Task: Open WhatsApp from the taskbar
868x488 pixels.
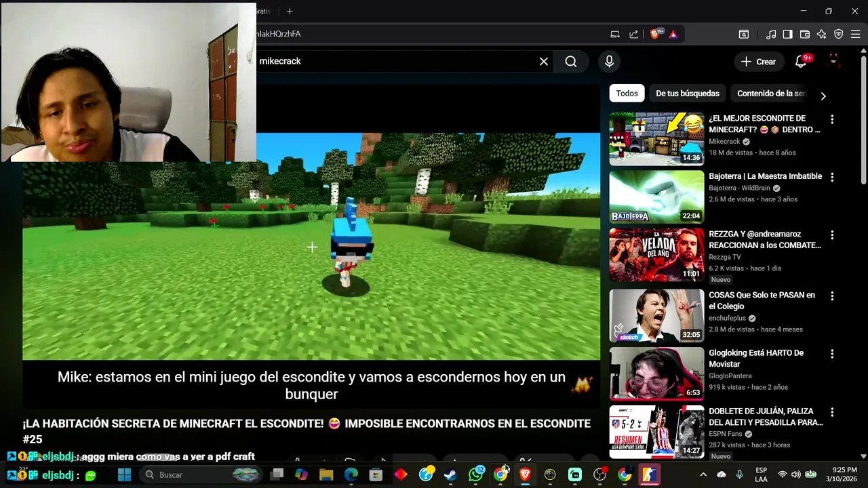Action: tap(476, 475)
